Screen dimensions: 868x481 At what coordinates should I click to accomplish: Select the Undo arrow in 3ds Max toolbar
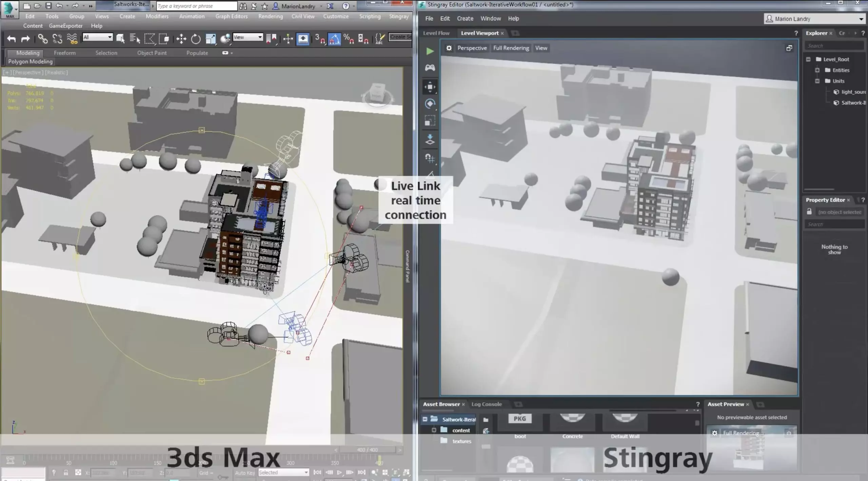[x=11, y=38]
